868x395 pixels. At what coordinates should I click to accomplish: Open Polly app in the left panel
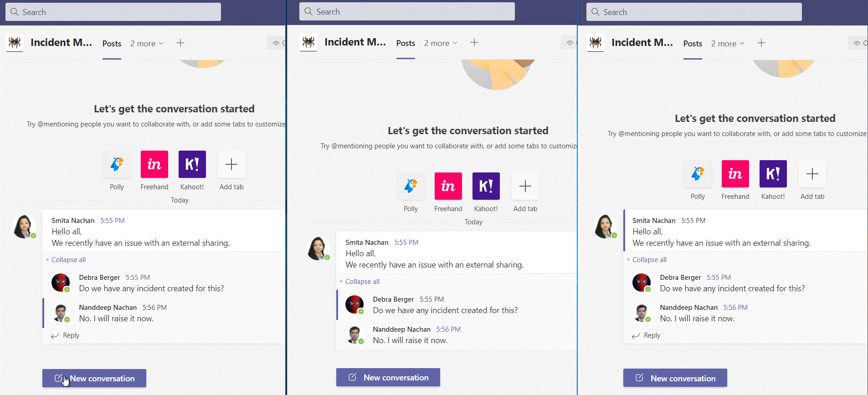click(x=117, y=165)
